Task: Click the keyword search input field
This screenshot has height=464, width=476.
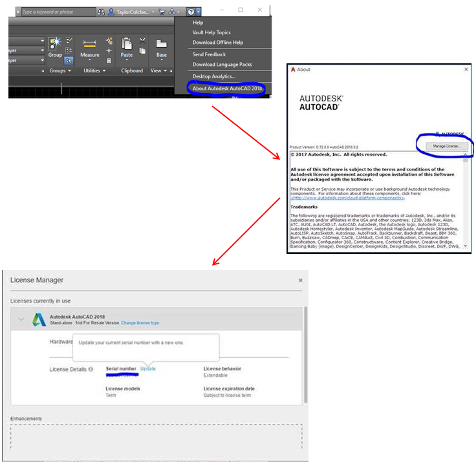Action: [x=58, y=12]
